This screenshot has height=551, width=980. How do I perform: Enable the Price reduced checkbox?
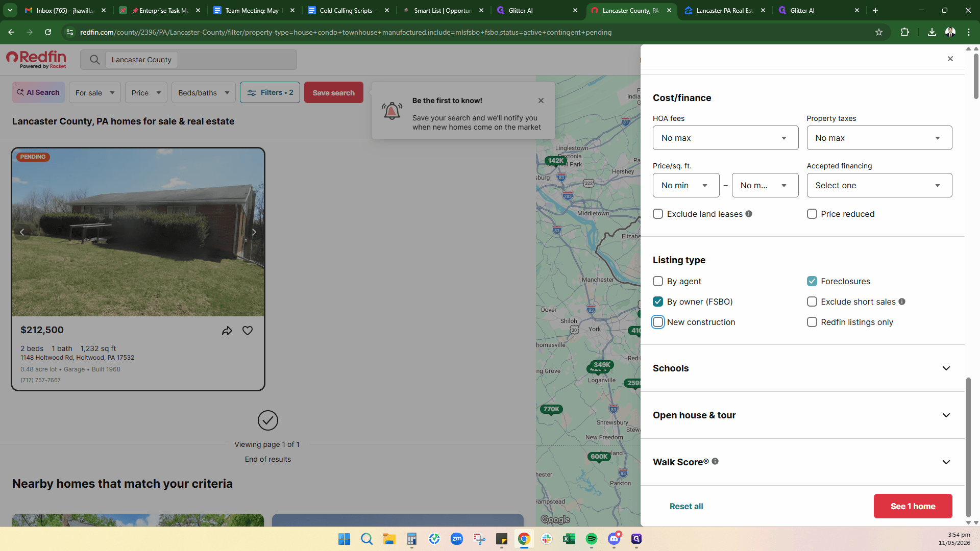tap(812, 214)
